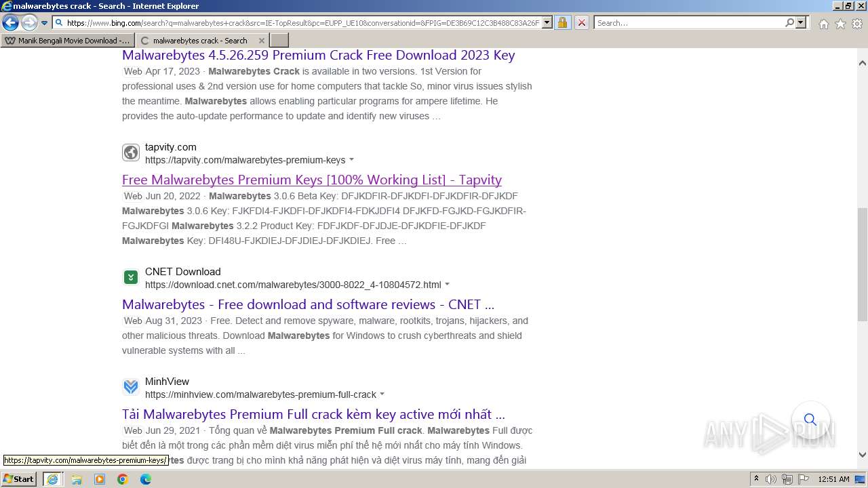Image resolution: width=868 pixels, height=488 pixels.
Task: Stop loading with the X button
Action: (582, 22)
